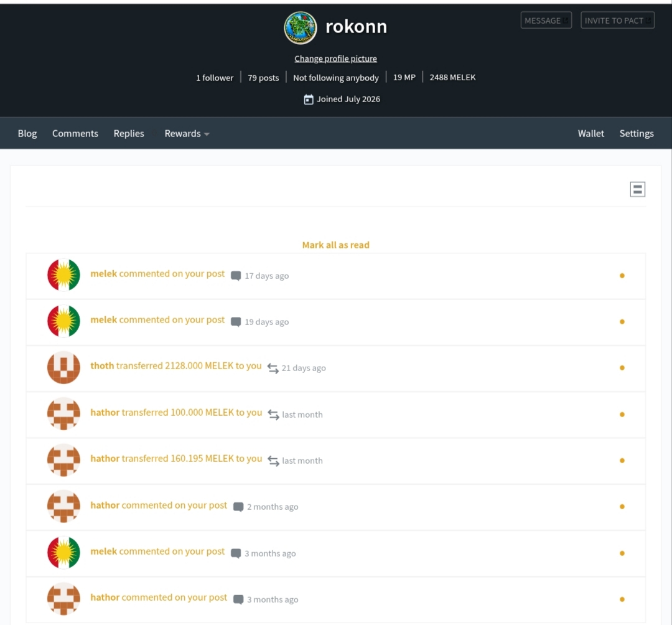Mark the 17 days ago melek notification as read

pyautogui.click(x=622, y=276)
